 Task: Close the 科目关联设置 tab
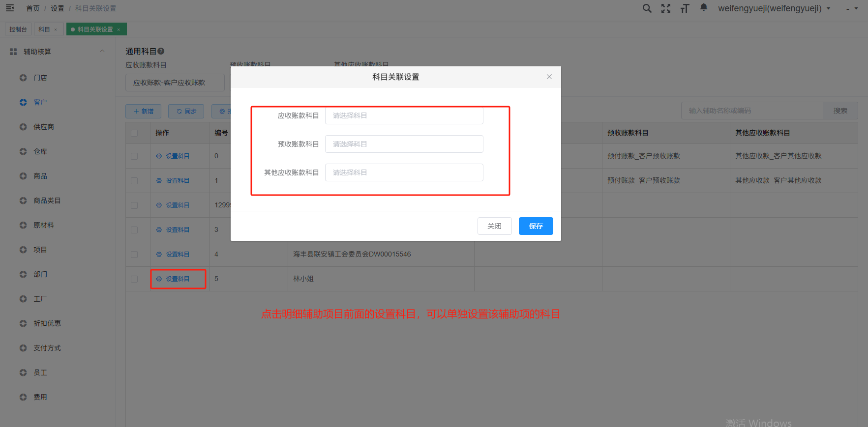pos(119,29)
